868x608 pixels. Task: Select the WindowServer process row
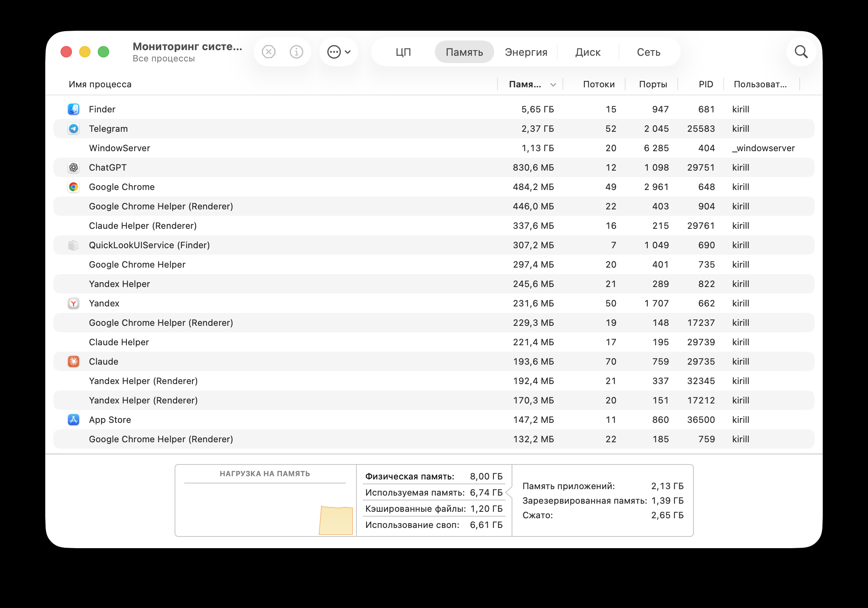(x=434, y=148)
